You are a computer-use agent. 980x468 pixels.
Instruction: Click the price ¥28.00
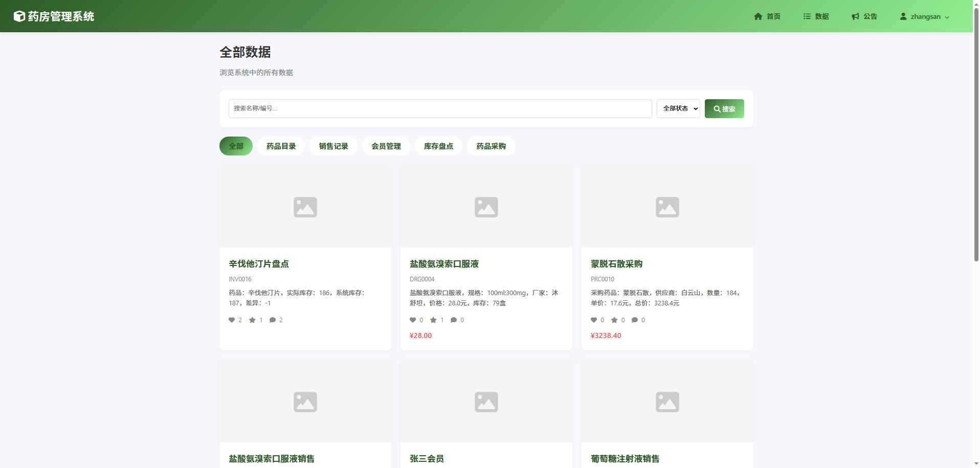click(420, 336)
